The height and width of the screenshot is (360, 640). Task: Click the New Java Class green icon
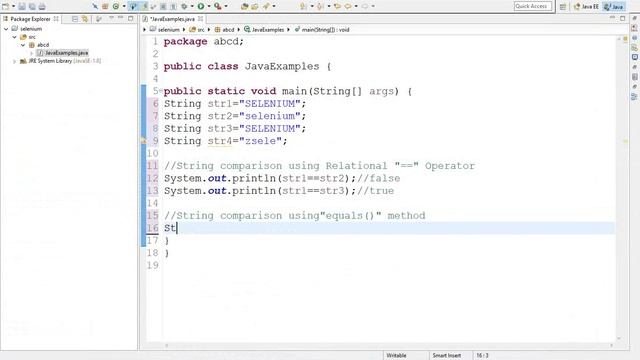pyautogui.click(x=116, y=6)
